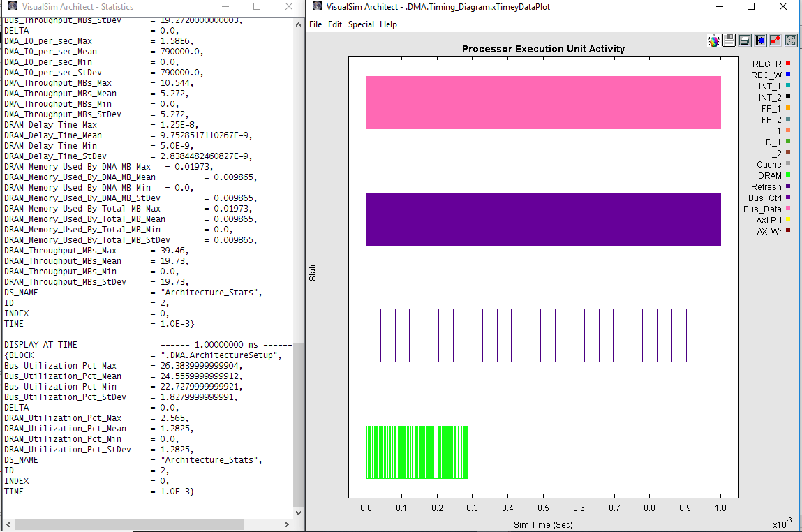Open plot format settings (red points icon)
Image resolution: width=802 pixels, height=532 pixels.
(775, 40)
